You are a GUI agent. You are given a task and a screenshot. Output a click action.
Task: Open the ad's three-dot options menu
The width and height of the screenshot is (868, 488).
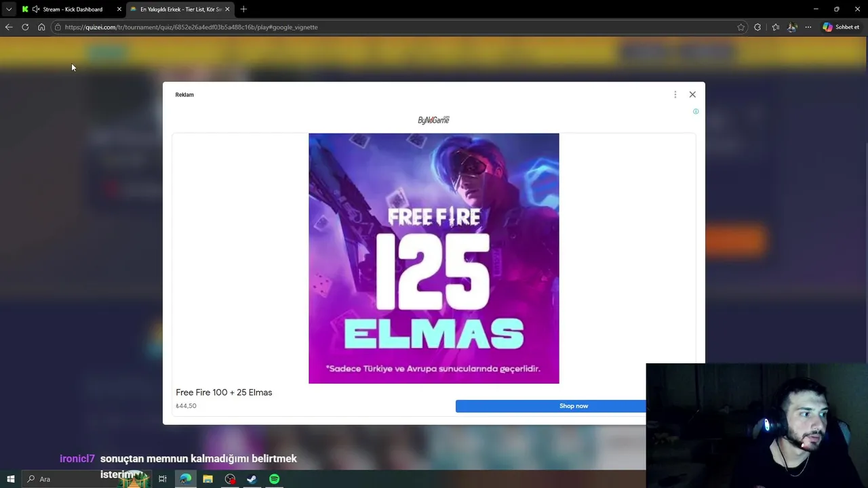pyautogui.click(x=675, y=94)
